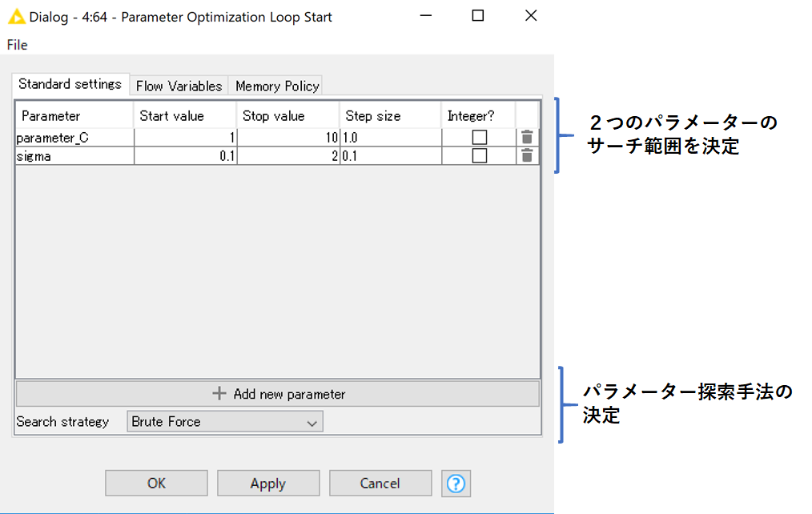Enable the Integer? checkbox for parameter_C

pos(478,136)
